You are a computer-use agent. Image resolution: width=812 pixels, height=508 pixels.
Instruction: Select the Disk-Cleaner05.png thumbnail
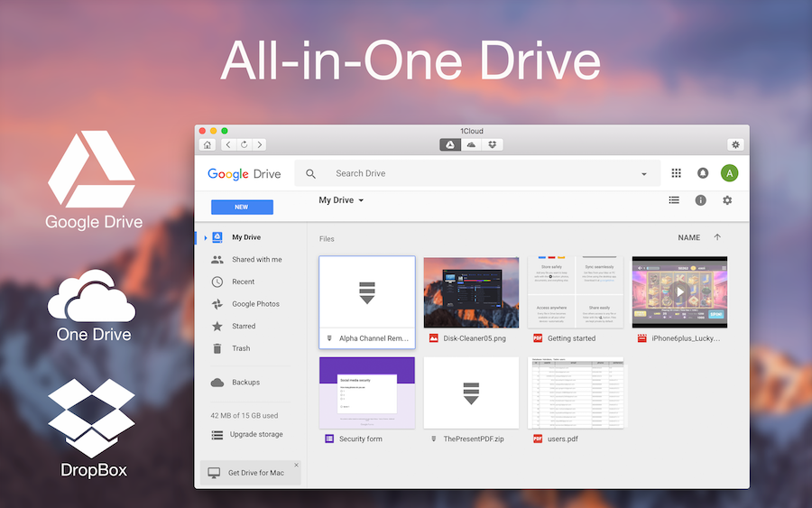[x=471, y=292]
